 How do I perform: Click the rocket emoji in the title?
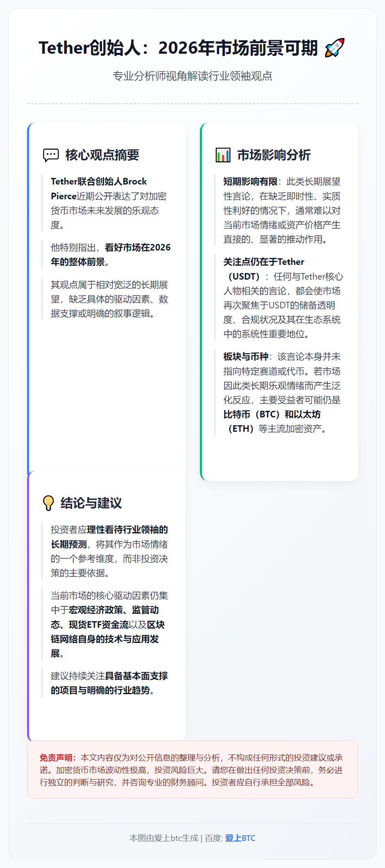pyautogui.click(x=335, y=48)
